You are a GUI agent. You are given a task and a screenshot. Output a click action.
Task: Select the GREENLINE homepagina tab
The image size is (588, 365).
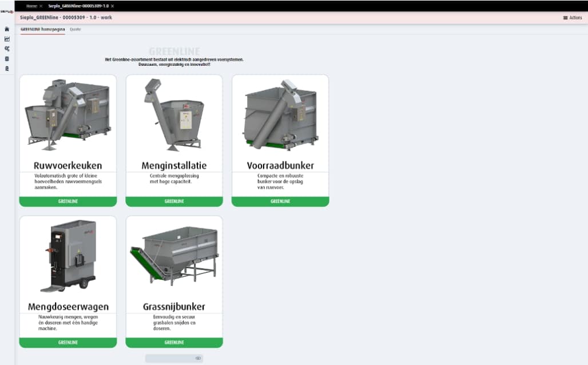coord(42,29)
